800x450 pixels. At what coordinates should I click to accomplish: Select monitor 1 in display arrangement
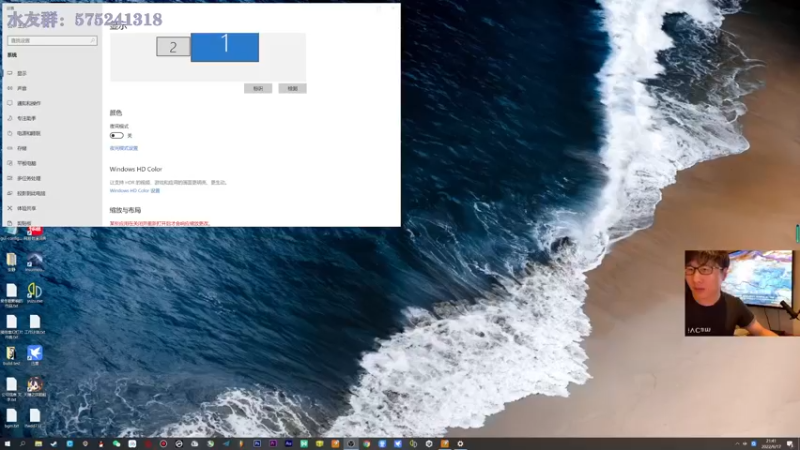[224, 47]
